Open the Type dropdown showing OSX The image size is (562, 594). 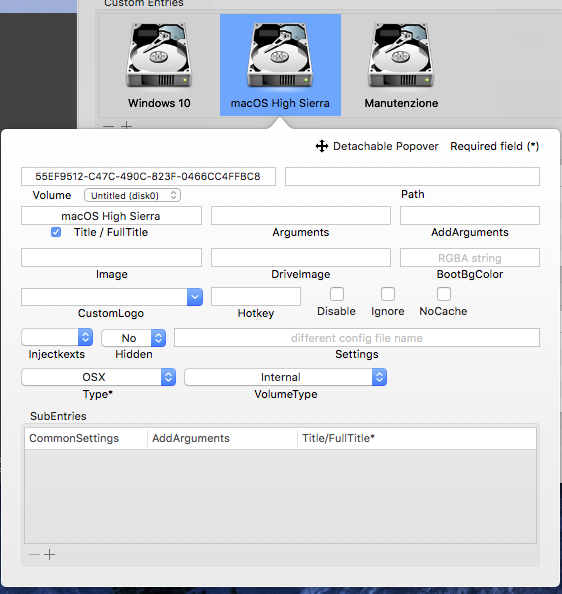point(98,377)
